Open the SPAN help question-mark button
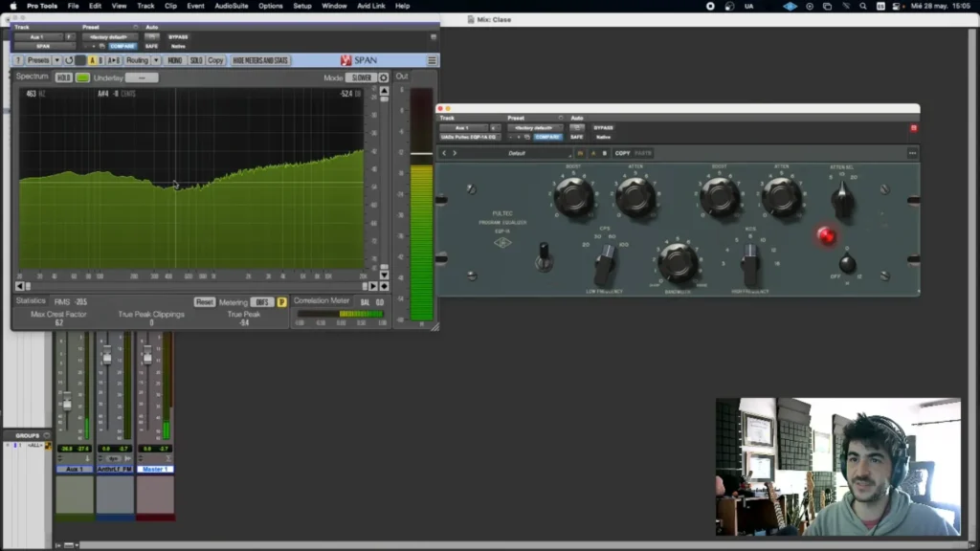 pyautogui.click(x=18, y=60)
